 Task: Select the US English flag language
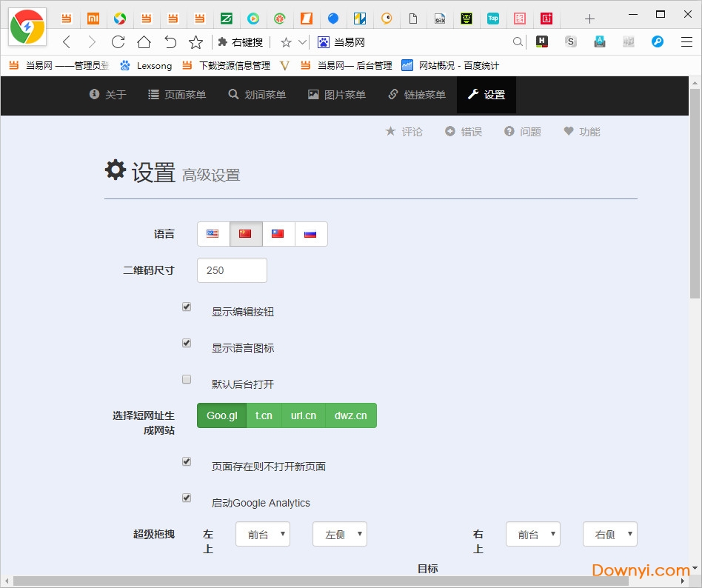click(213, 234)
